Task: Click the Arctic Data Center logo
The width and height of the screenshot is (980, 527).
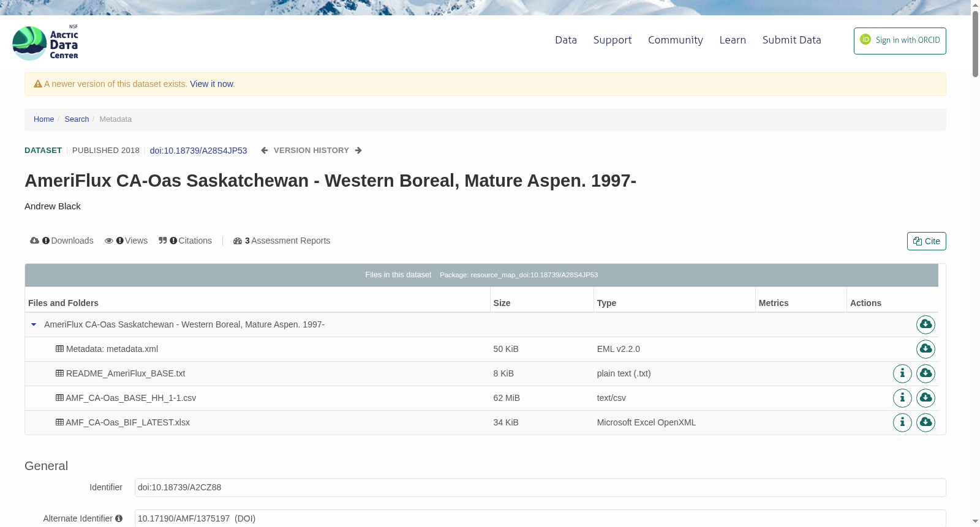Action: [x=45, y=42]
